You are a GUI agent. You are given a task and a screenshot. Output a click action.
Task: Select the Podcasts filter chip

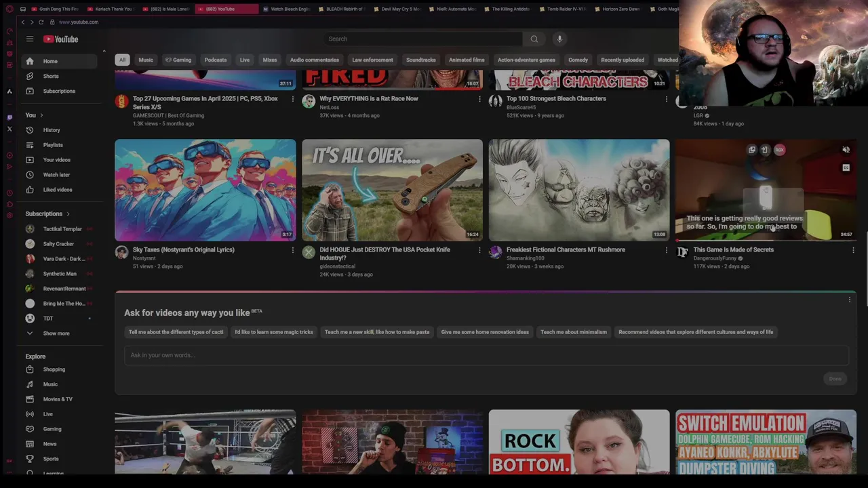216,60
